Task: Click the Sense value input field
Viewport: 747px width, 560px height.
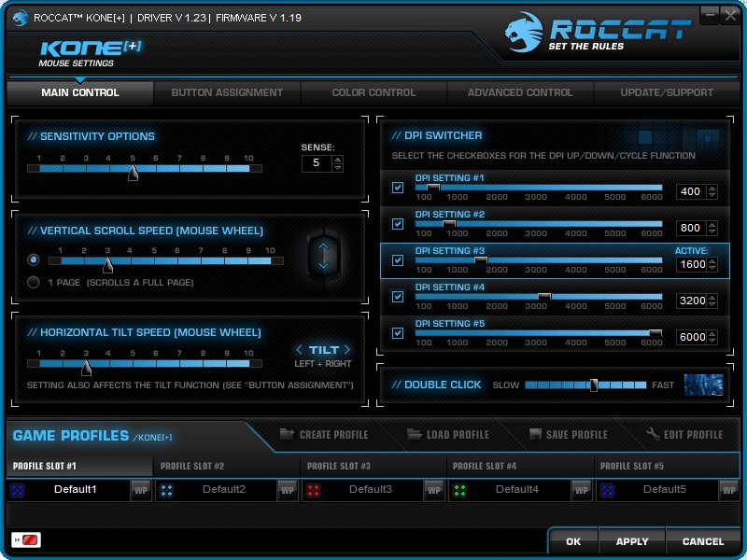Action: coord(317,163)
